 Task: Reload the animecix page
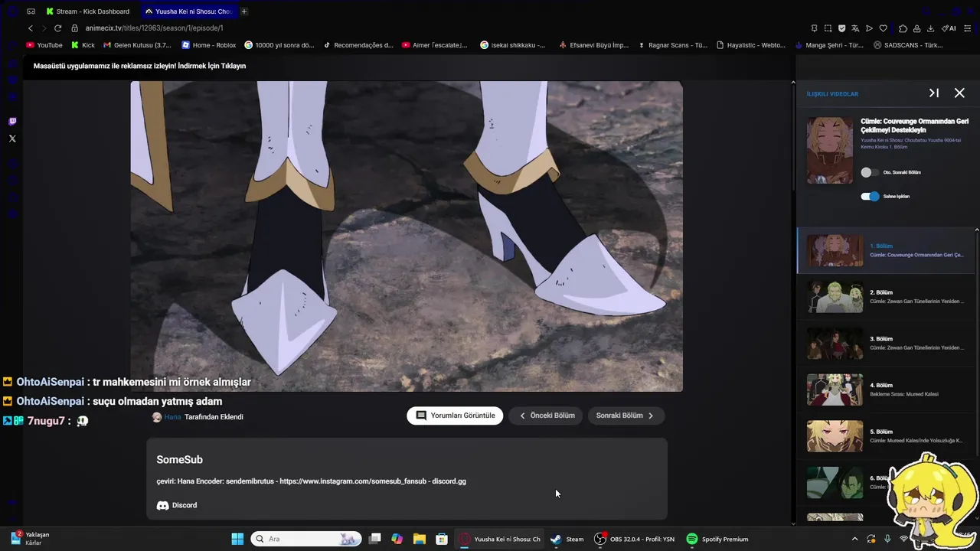pos(57,28)
